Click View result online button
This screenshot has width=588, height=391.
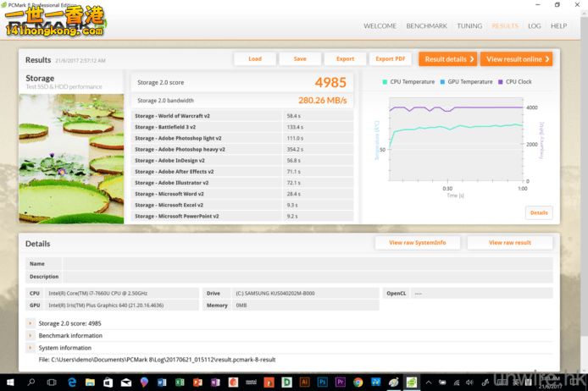(x=516, y=59)
